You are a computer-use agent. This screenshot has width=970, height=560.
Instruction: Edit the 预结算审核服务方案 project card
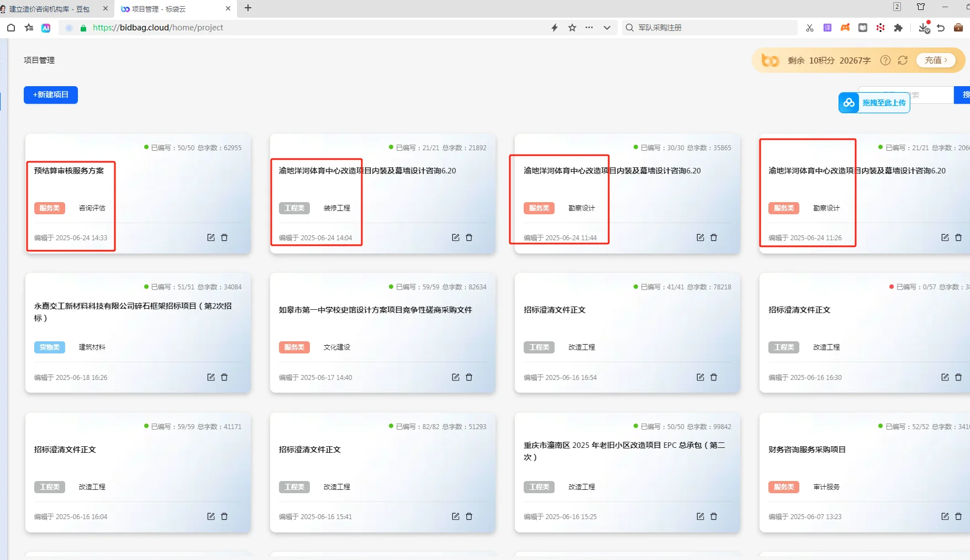click(211, 237)
